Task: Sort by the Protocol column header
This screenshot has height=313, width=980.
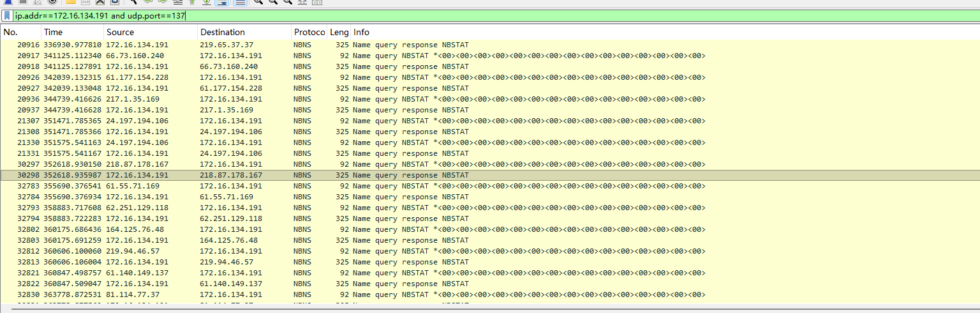Action: (309, 32)
